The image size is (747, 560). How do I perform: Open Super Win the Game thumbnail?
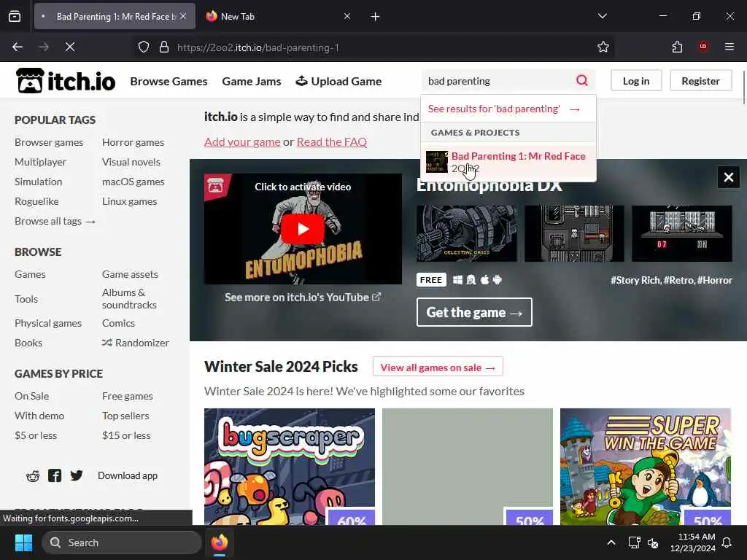coord(645,467)
